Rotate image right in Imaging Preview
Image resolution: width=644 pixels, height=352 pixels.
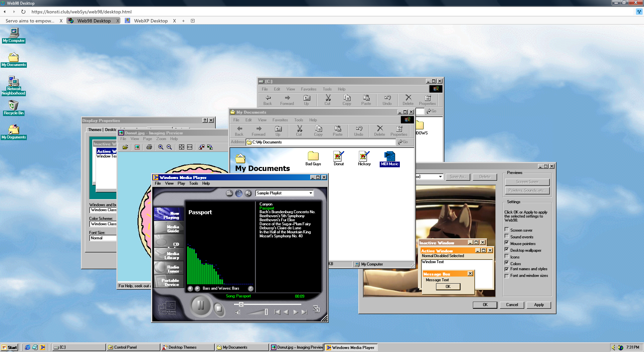point(210,147)
